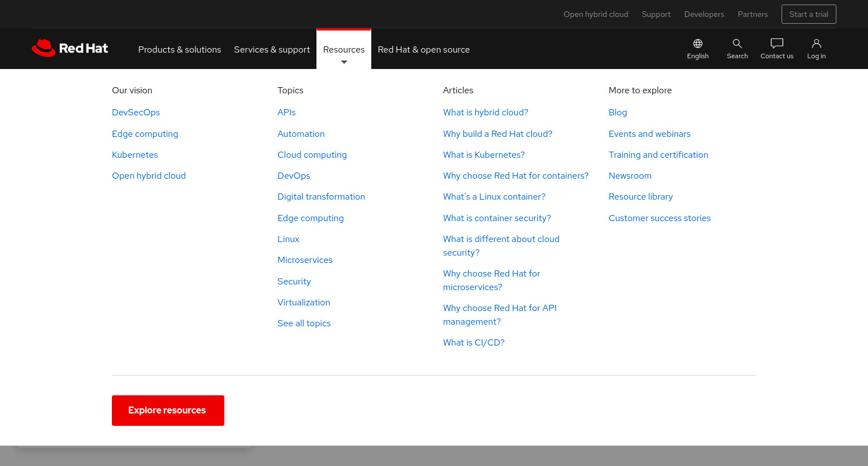Viewport: 868px width, 466px height.
Task: Click the Open hybrid cloud top link
Action: 596,14
